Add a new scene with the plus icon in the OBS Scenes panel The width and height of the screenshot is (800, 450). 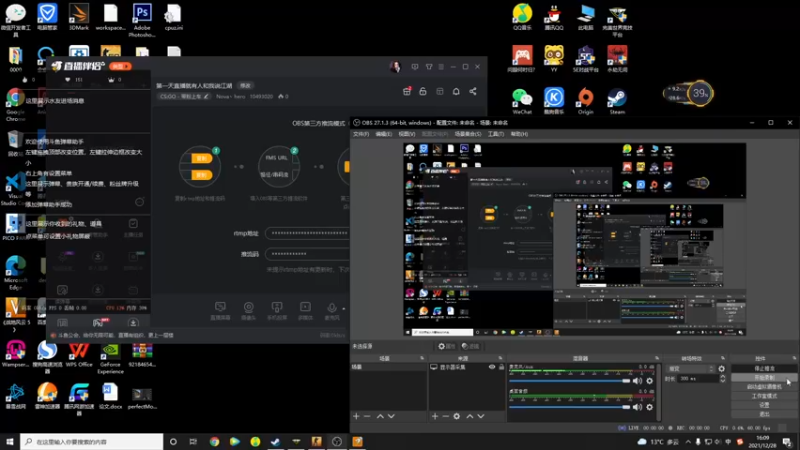(356, 416)
